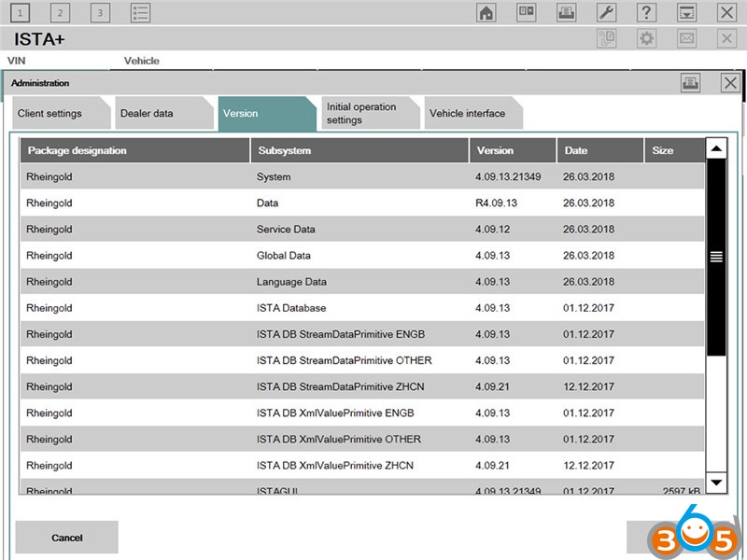Close the Administration dialog
Screen dimensions: 747x560
730,83
